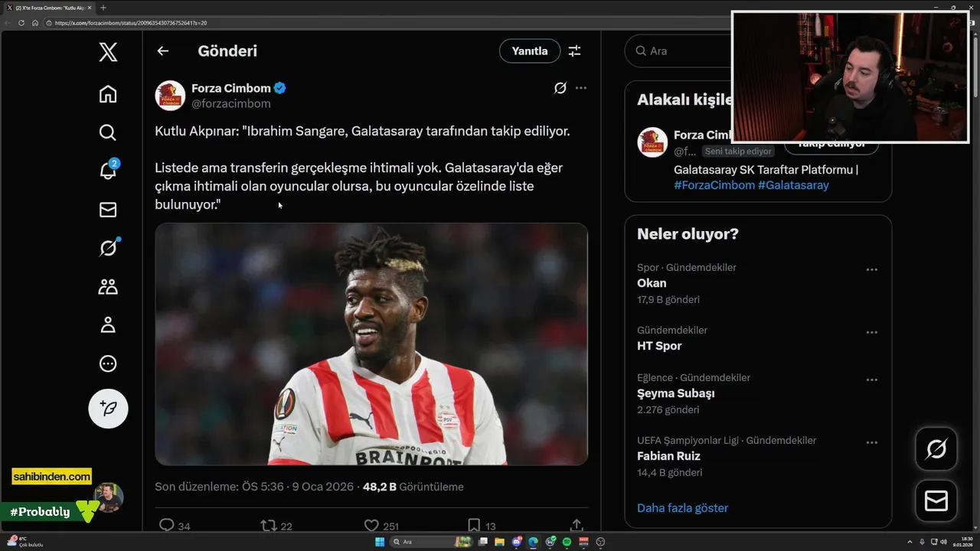The width and height of the screenshot is (980, 551).
Task: Open floating Grok button at bottom right
Action: tap(936, 448)
